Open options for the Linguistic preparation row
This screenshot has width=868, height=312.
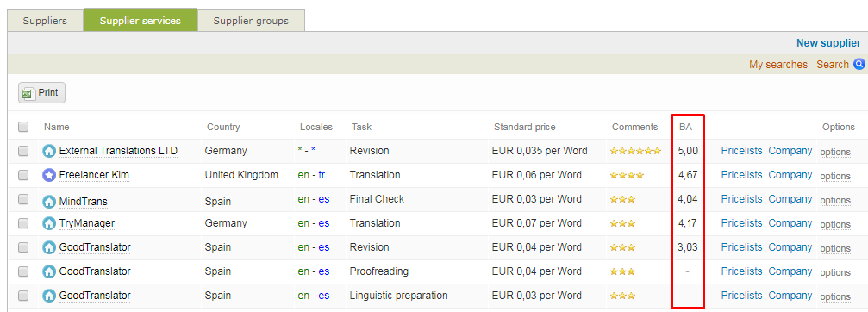pos(834,297)
